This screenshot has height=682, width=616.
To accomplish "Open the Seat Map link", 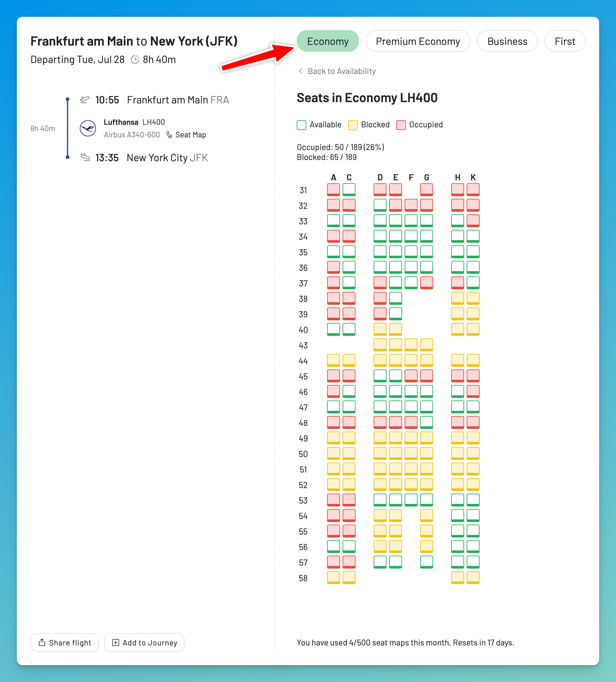I will click(190, 135).
